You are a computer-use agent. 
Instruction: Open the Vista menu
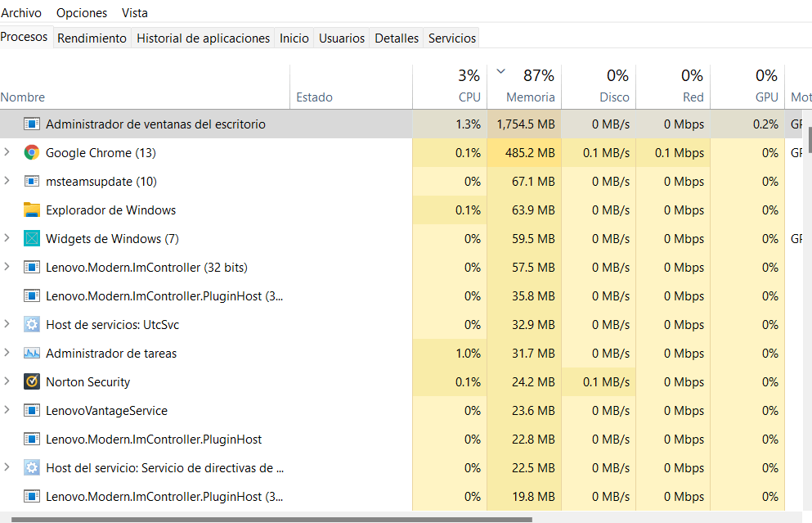135,12
